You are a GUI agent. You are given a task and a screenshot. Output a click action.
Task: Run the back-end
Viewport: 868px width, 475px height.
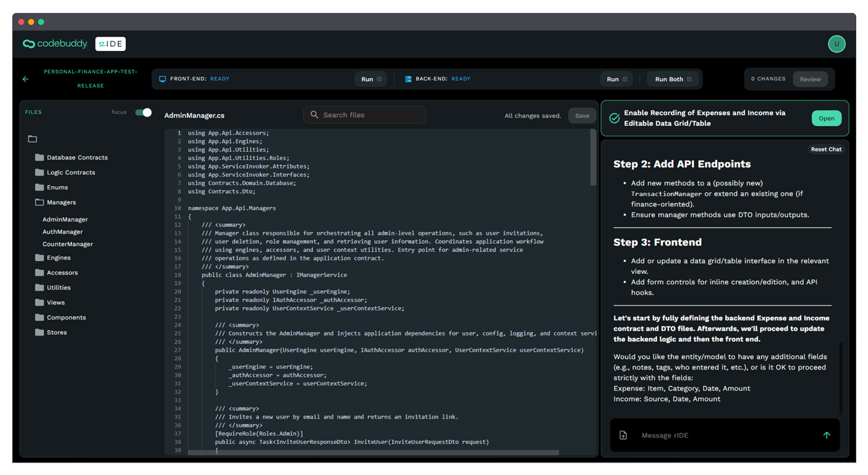(x=616, y=79)
